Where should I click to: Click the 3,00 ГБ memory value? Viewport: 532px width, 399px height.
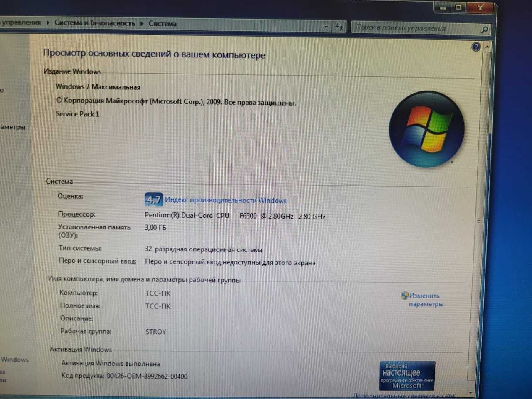[x=155, y=228]
